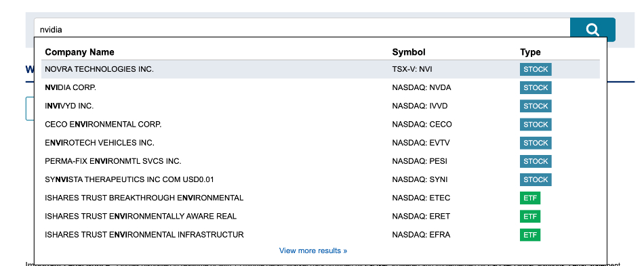
Task: Click symbol NASDAQ: EFRA
Action: point(421,235)
